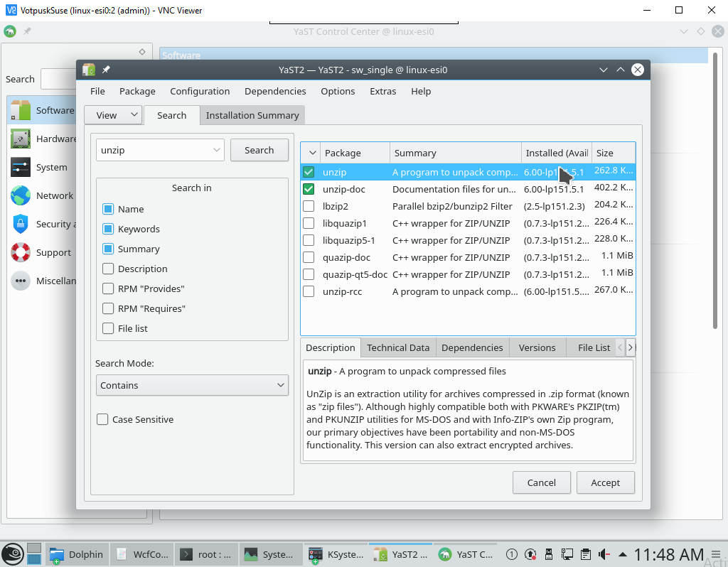This screenshot has height=567, width=728.
Task: Open the Options menu
Action: tap(338, 91)
